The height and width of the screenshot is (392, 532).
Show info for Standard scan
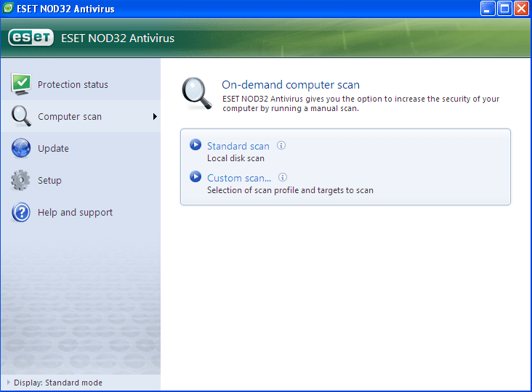[x=281, y=145]
